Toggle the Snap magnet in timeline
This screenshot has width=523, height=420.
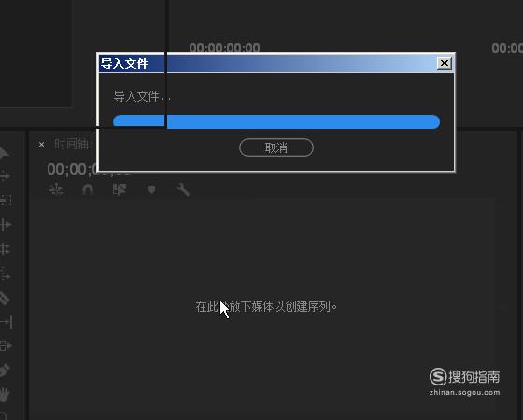tap(88, 189)
